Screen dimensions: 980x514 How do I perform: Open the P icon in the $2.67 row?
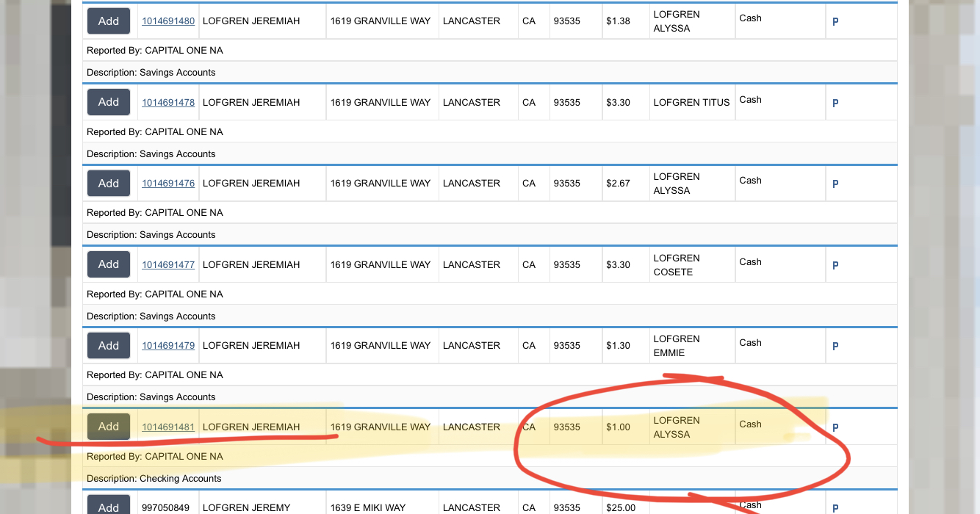[835, 184]
